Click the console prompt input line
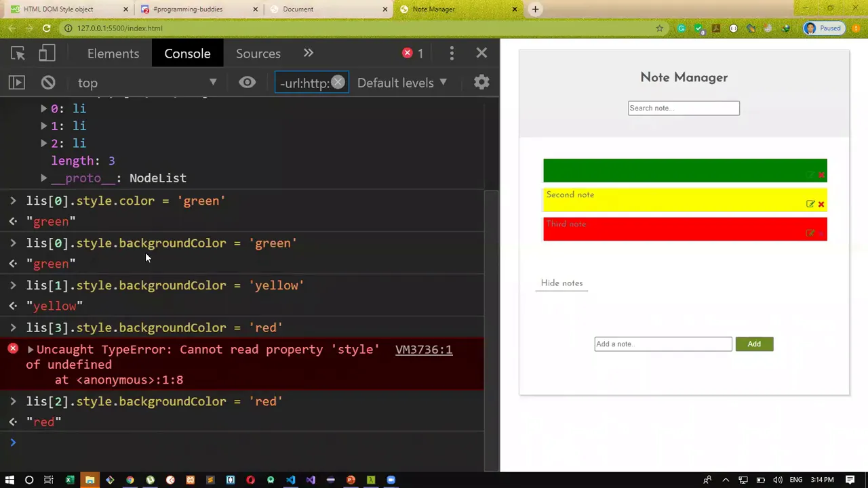Image resolution: width=868 pixels, height=488 pixels. pyautogui.click(x=251, y=443)
